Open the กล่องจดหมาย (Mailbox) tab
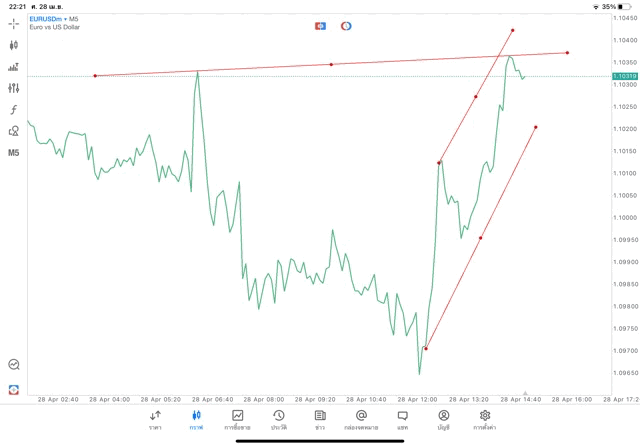The image size is (640, 447). (x=361, y=419)
